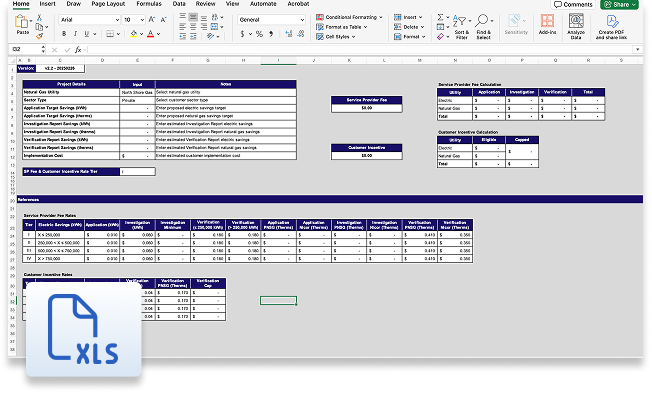Align text left
This screenshot has width=652, height=393.
(183, 27)
